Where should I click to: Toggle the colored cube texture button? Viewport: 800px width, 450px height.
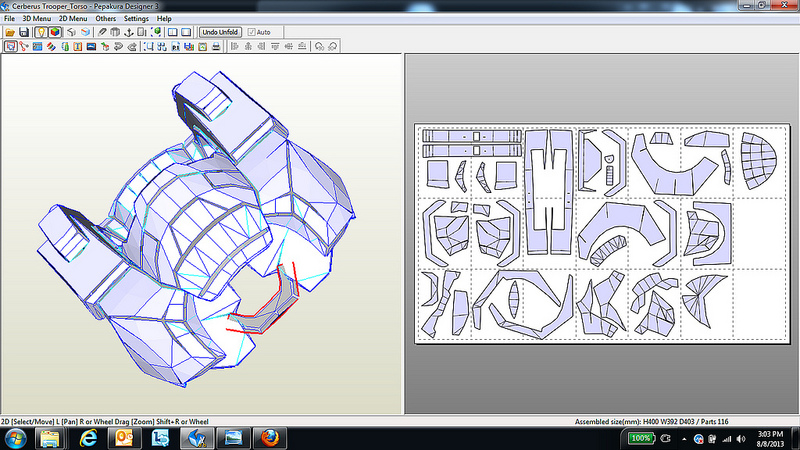(55, 32)
